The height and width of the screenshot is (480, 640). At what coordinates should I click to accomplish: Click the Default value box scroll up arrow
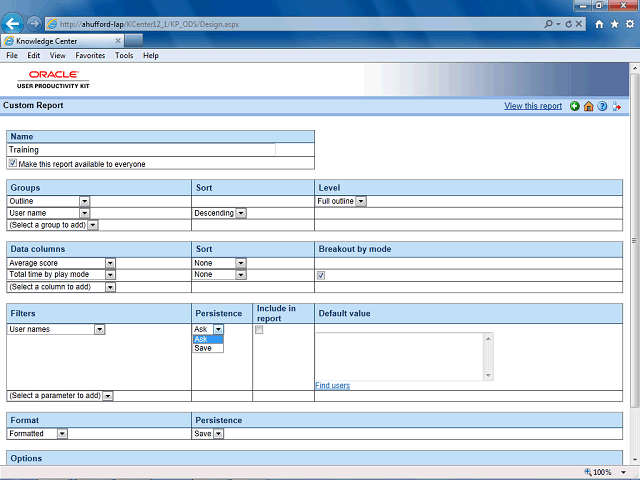tap(489, 338)
